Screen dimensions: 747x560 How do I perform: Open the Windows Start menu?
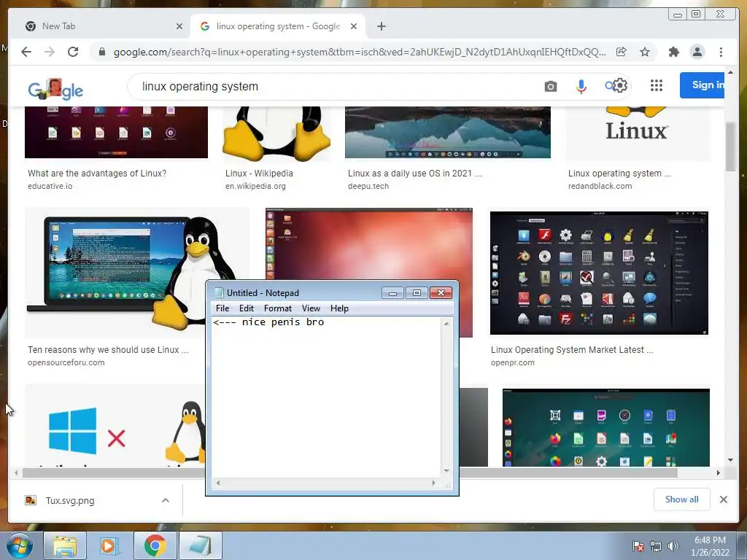coord(20,545)
